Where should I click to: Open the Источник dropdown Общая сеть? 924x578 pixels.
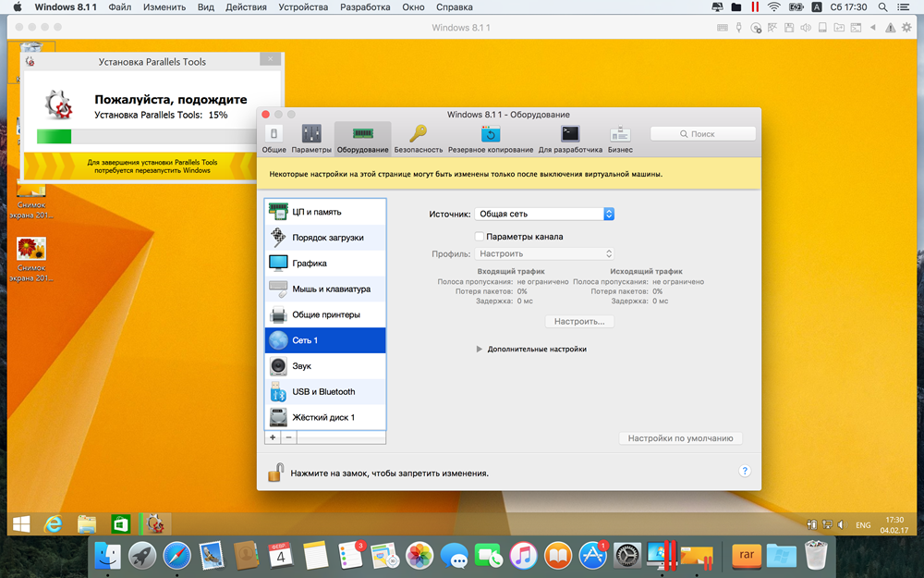(544, 214)
